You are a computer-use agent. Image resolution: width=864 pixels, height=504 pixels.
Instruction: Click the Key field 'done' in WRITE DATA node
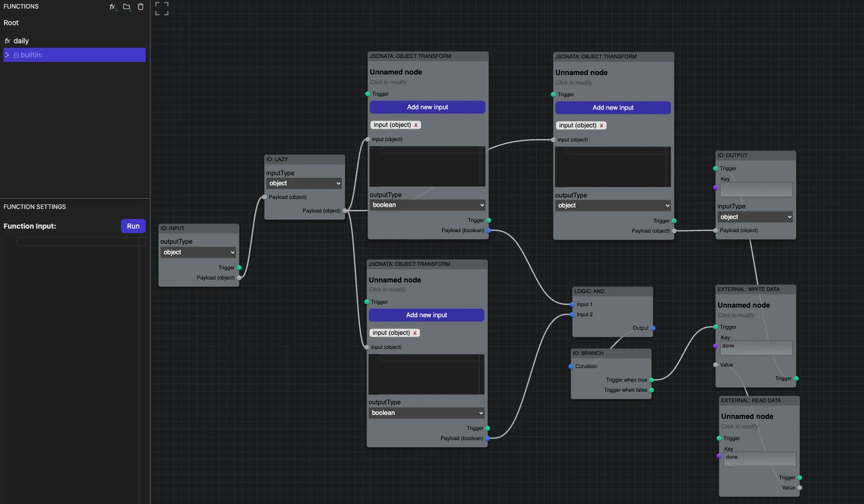coord(756,348)
